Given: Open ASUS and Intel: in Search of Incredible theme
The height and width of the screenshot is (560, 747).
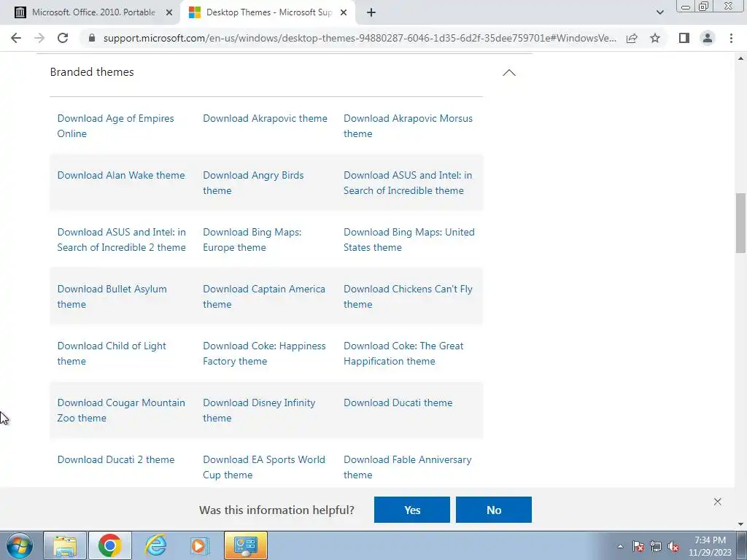Looking at the screenshot, I should point(408,183).
